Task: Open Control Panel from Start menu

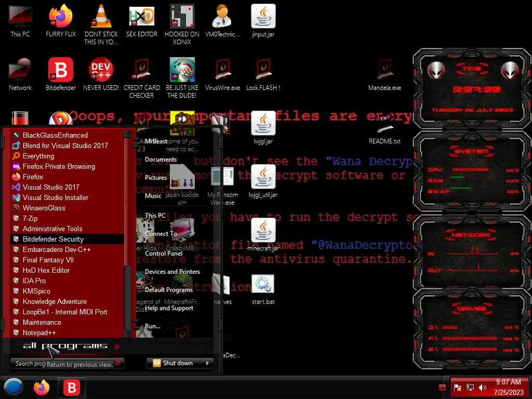Action: [164, 253]
